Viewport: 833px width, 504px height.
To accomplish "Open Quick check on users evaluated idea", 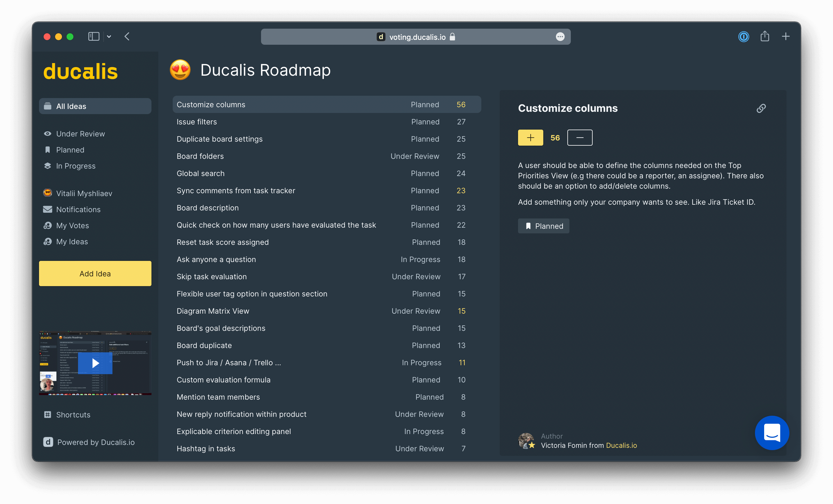I will tap(326, 225).
